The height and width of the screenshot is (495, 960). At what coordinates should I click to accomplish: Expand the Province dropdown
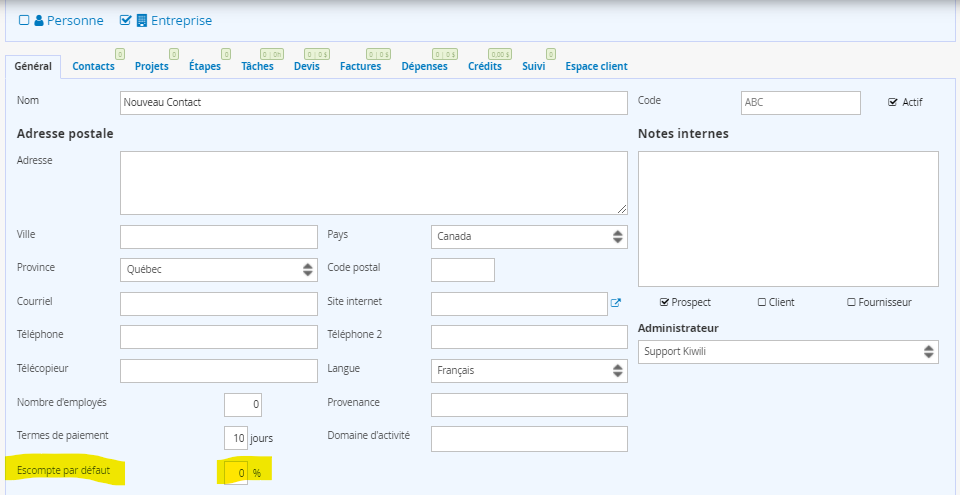coord(218,270)
